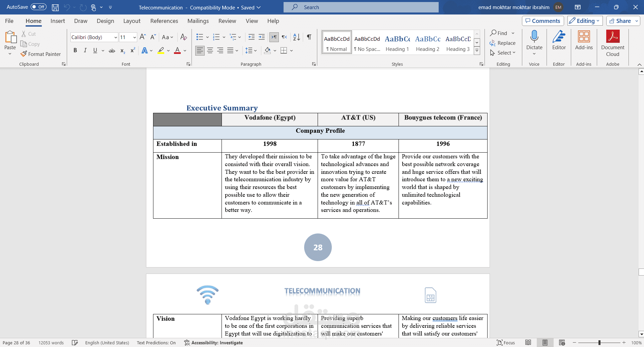Align paragraph to the right
This screenshot has width=644, height=347.
point(220,51)
